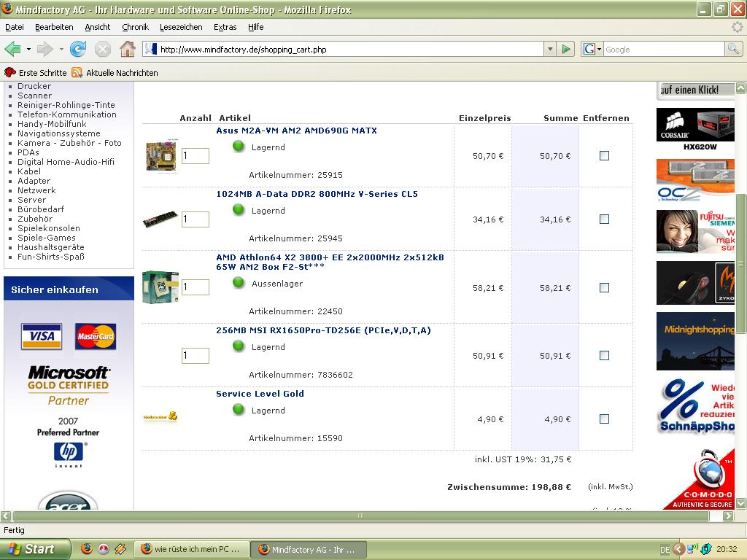
Task: Click the HP invent logo
Action: pyautogui.click(x=69, y=455)
